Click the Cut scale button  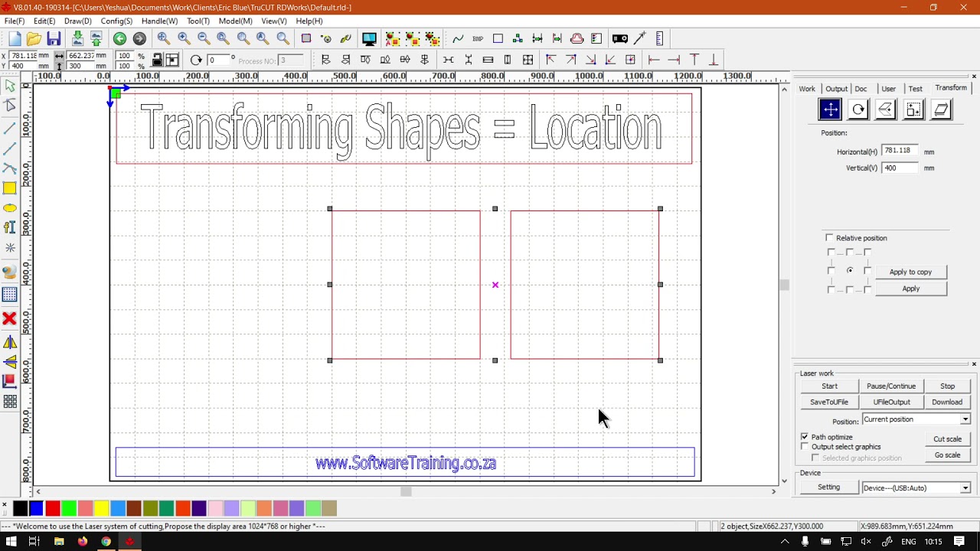click(x=947, y=439)
